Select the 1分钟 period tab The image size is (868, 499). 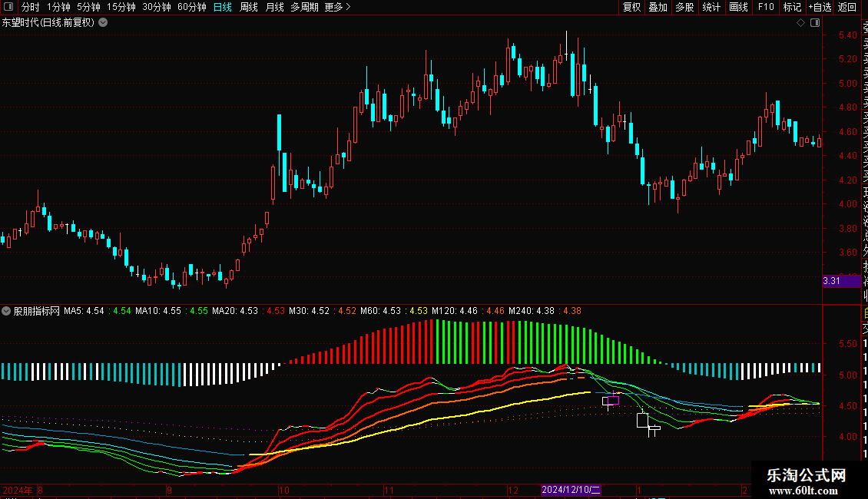click(58, 7)
